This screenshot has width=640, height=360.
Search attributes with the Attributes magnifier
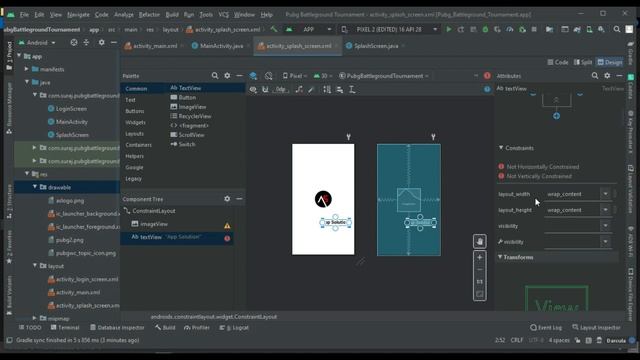[595, 76]
